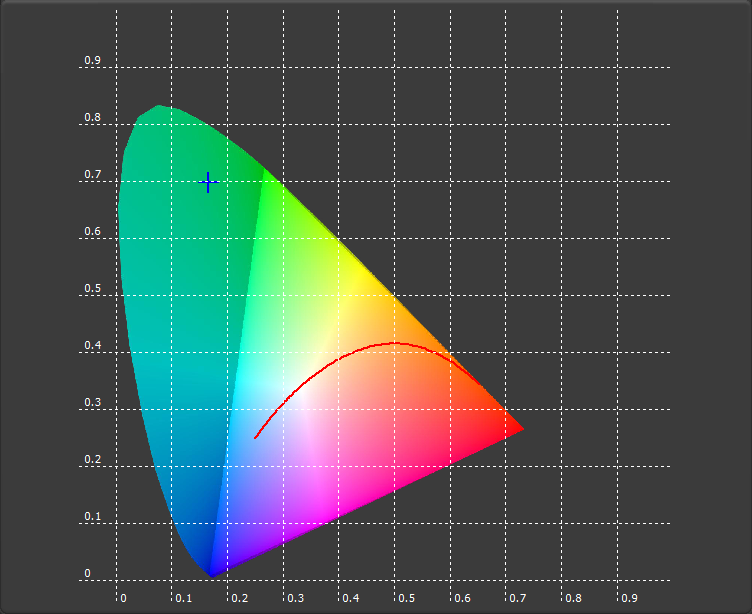
Task: Click the vertical axis label 0.5
Action: point(93,288)
